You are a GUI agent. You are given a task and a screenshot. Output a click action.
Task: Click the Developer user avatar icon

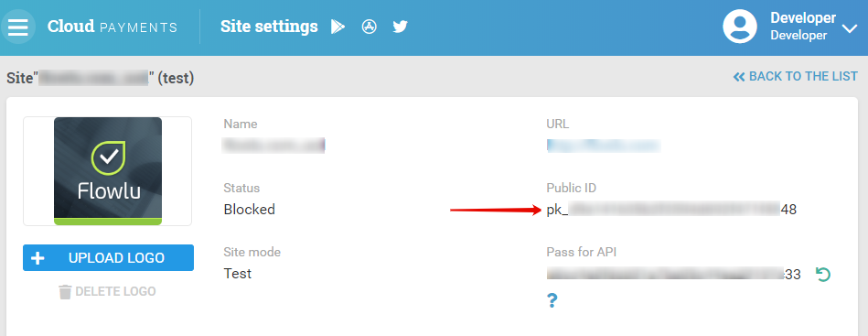click(740, 26)
